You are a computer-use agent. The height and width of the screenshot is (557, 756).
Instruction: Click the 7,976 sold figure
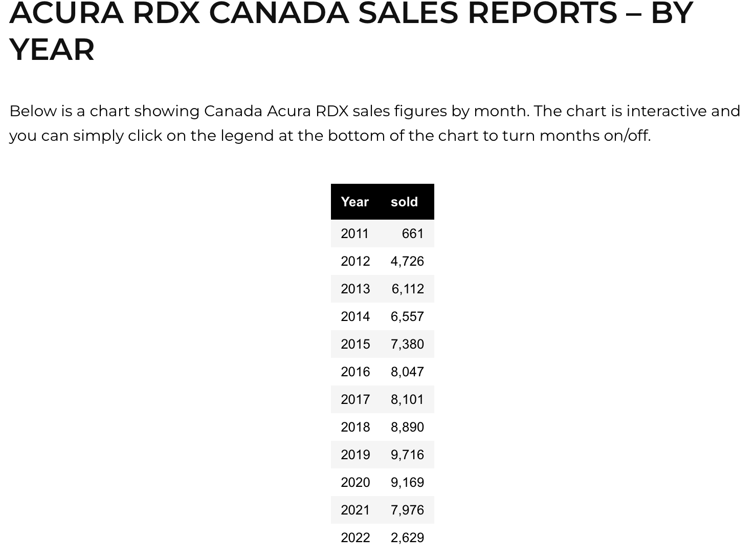(407, 510)
